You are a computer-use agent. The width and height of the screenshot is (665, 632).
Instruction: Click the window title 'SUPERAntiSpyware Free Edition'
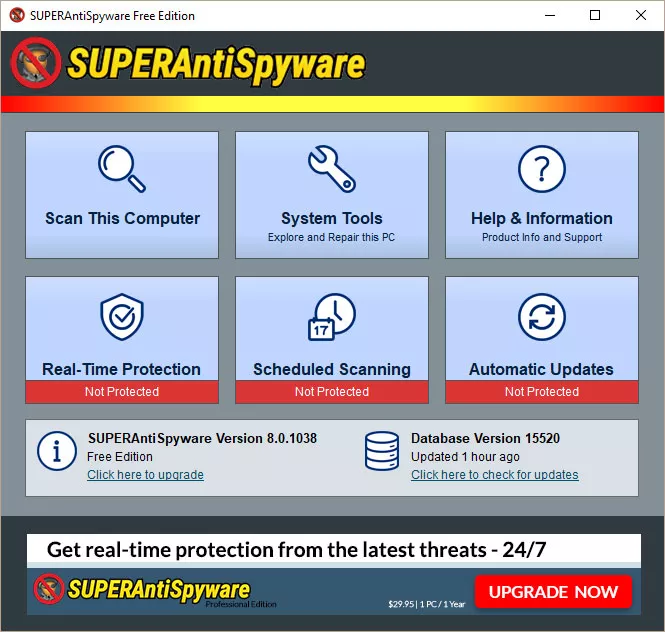pyautogui.click(x=112, y=16)
